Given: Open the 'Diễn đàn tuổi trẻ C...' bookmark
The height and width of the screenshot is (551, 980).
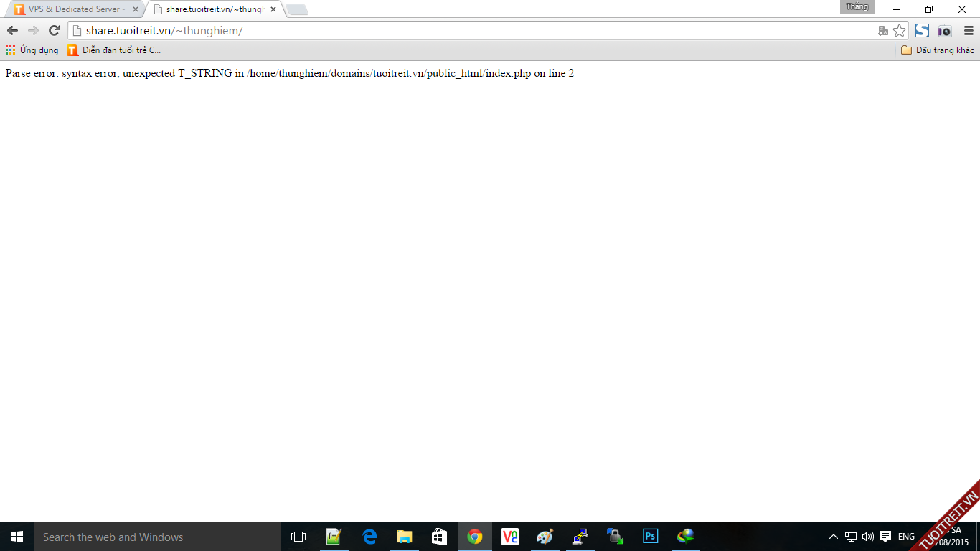Looking at the screenshot, I should coord(114,50).
